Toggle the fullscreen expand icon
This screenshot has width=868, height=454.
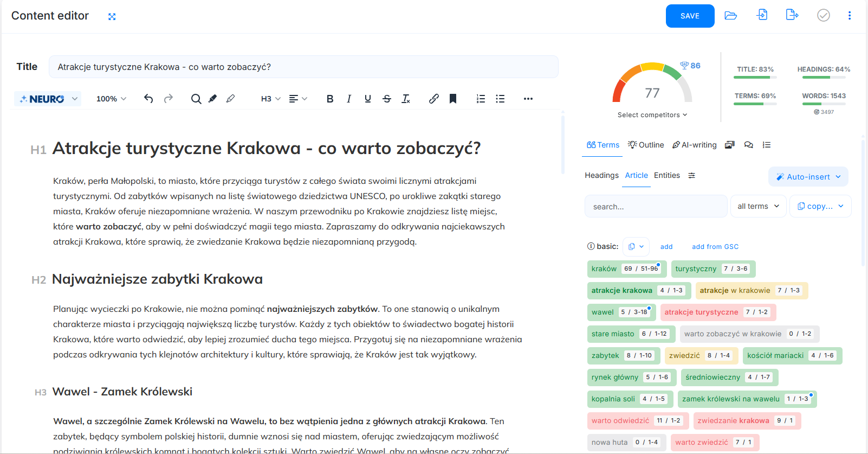[x=112, y=17]
